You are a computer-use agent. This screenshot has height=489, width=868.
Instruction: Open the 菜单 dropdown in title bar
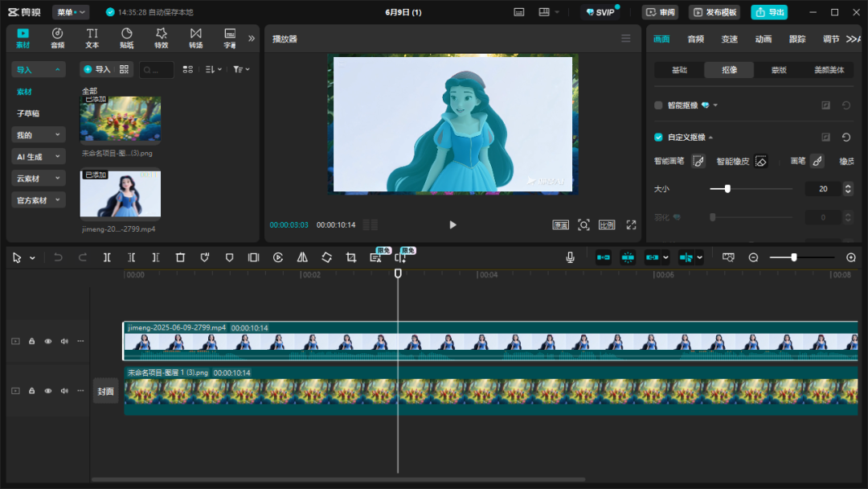tap(71, 12)
